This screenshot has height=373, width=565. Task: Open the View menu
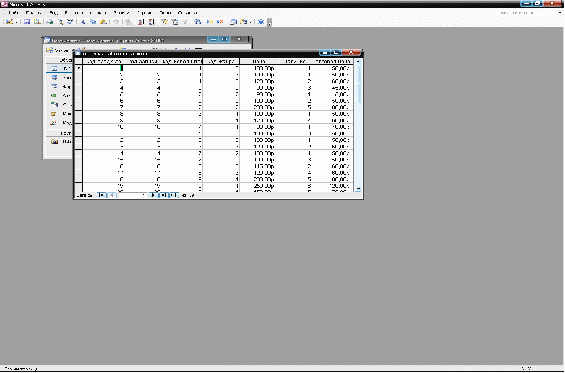pyautogui.click(x=54, y=13)
